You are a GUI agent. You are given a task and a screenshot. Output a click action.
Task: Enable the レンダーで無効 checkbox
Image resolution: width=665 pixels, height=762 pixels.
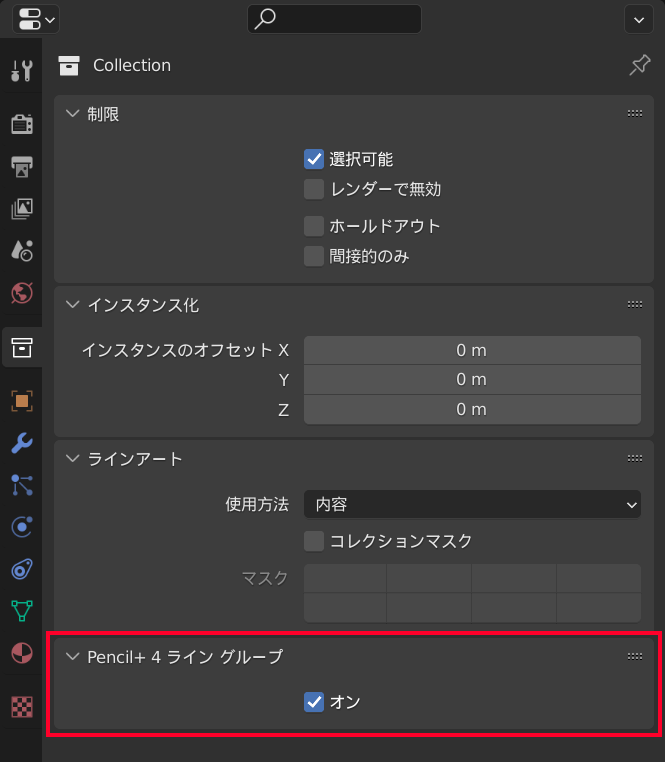[x=314, y=189]
